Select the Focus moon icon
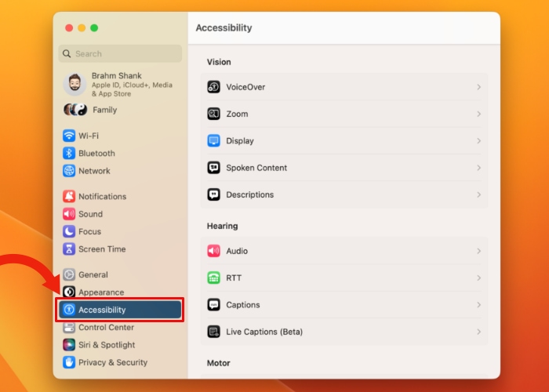 tap(69, 231)
